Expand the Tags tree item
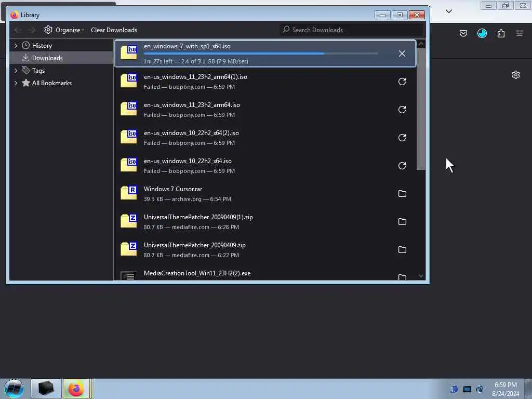Viewport: 532px width, 399px height. click(16, 71)
